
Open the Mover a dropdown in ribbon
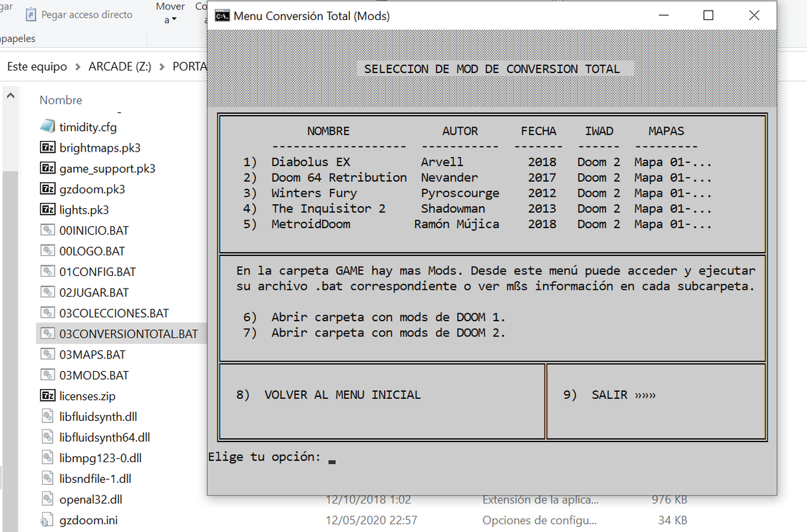(x=170, y=13)
